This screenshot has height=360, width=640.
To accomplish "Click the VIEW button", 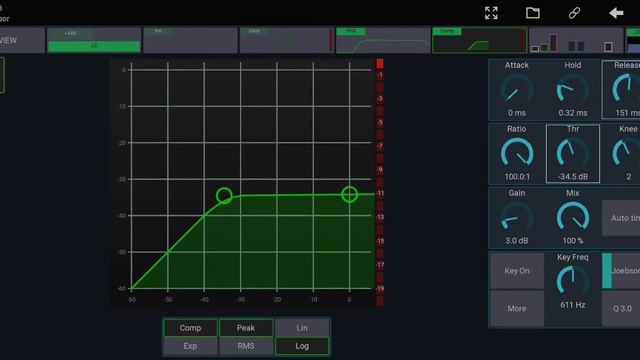I will (x=22, y=40).
